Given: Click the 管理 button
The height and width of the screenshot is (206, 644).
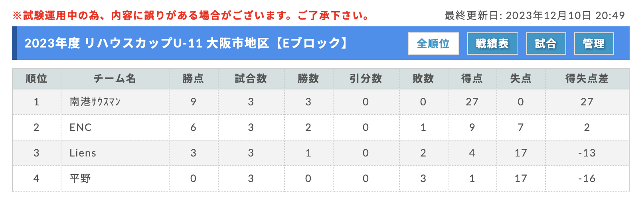Looking at the screenshot, I should (x=594, y=44).
